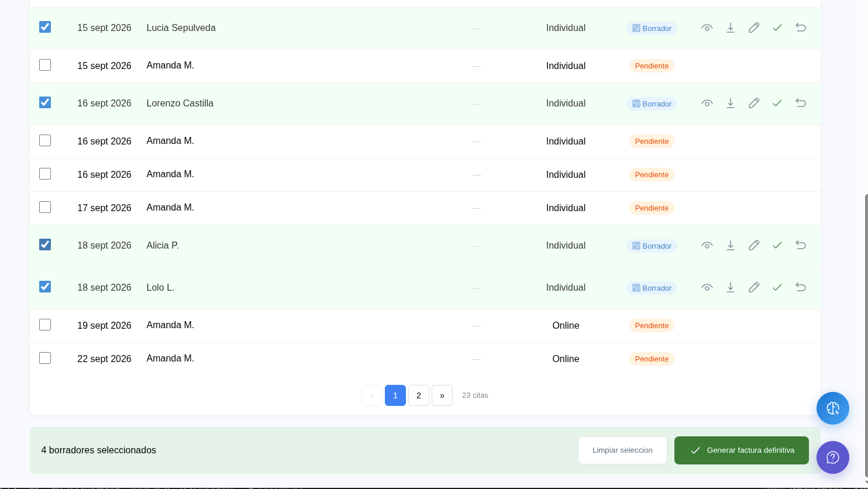
Task: Undo Alicia P.'s draft invoice
Action: (x=801, y=245)
